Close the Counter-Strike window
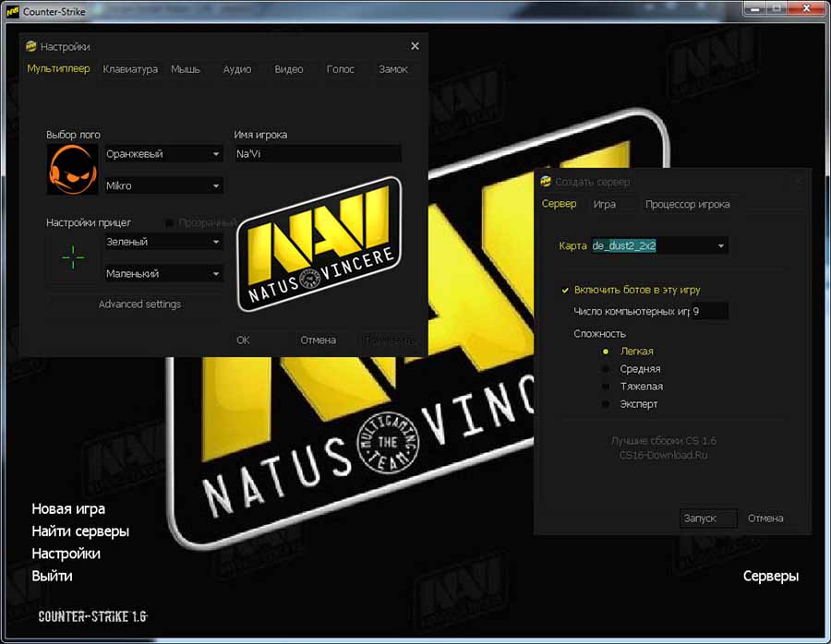Image resolution: width=831 pixels, height=644 pixels. coord(807,8)
